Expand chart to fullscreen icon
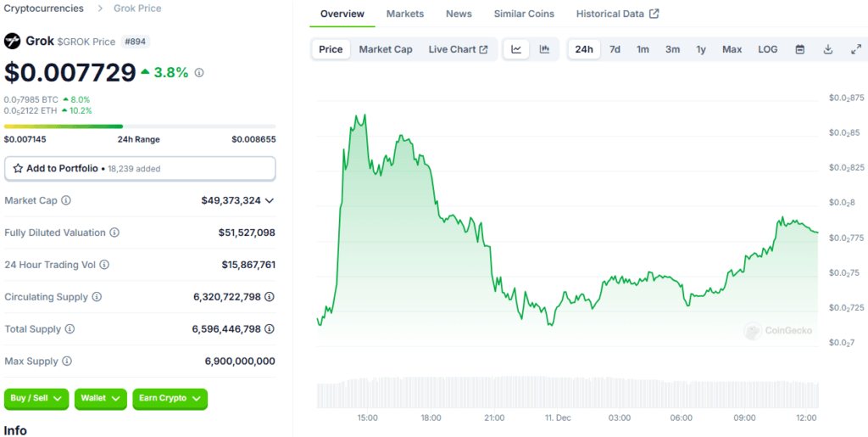 (x=855, y=49)
